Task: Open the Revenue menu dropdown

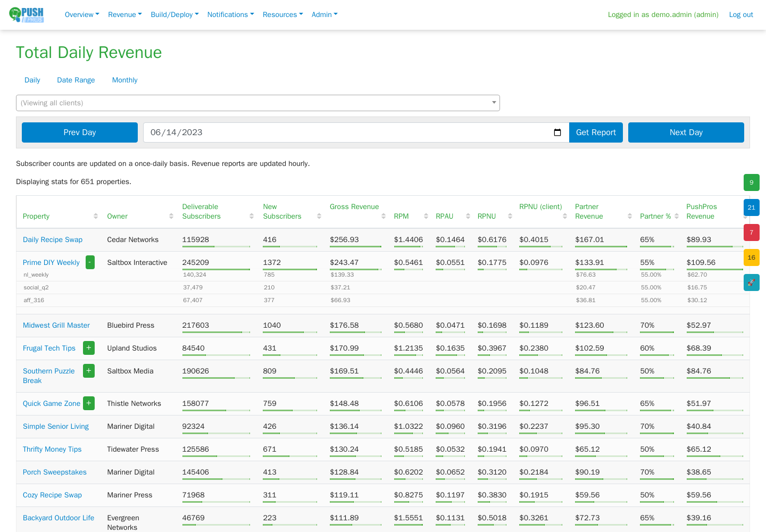Action: [x=125, y=14]
